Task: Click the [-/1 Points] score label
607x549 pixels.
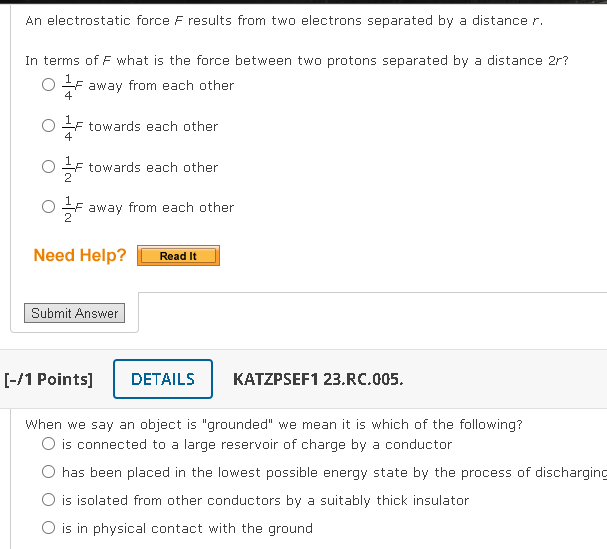Action: (x=49, y=379)
